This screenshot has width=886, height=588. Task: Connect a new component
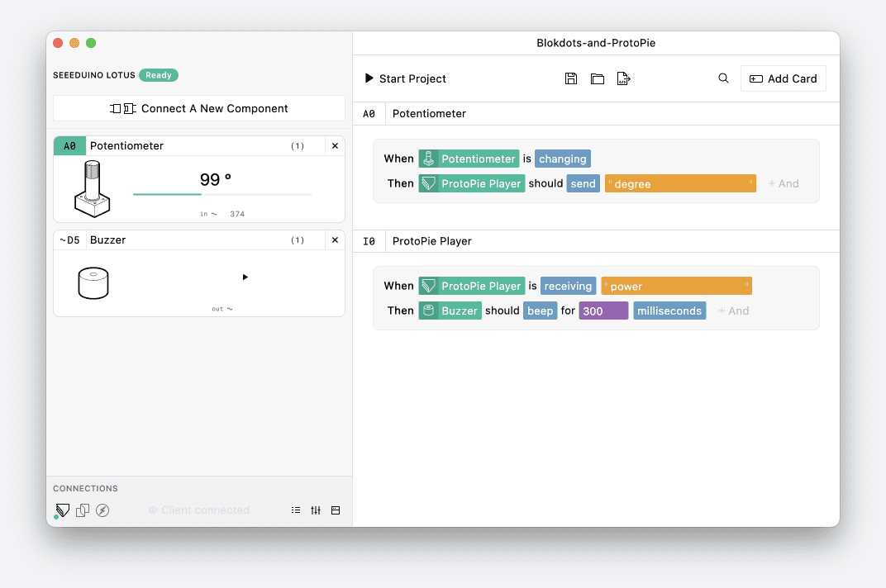point(199,108)
